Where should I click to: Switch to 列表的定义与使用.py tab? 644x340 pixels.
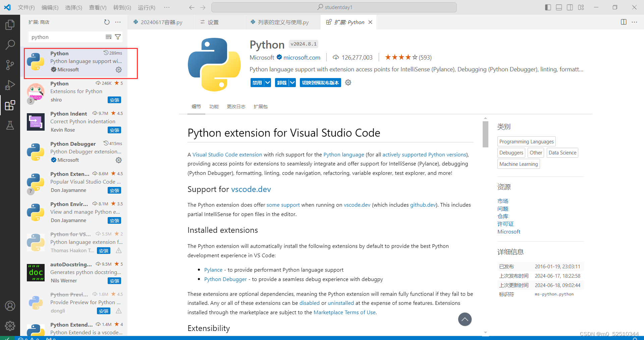coord(283,22)
